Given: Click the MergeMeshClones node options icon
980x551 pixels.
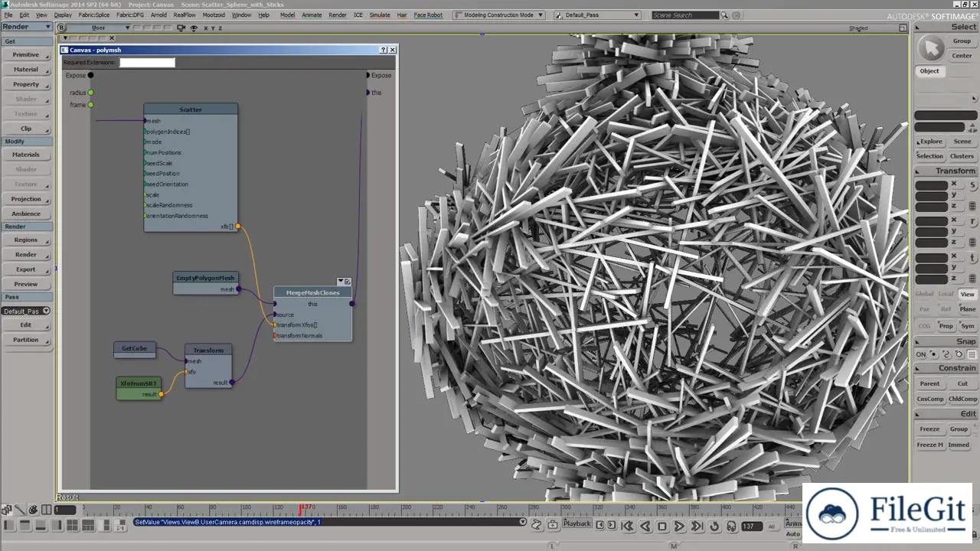Looking at the screenshot, I should 347,282.
